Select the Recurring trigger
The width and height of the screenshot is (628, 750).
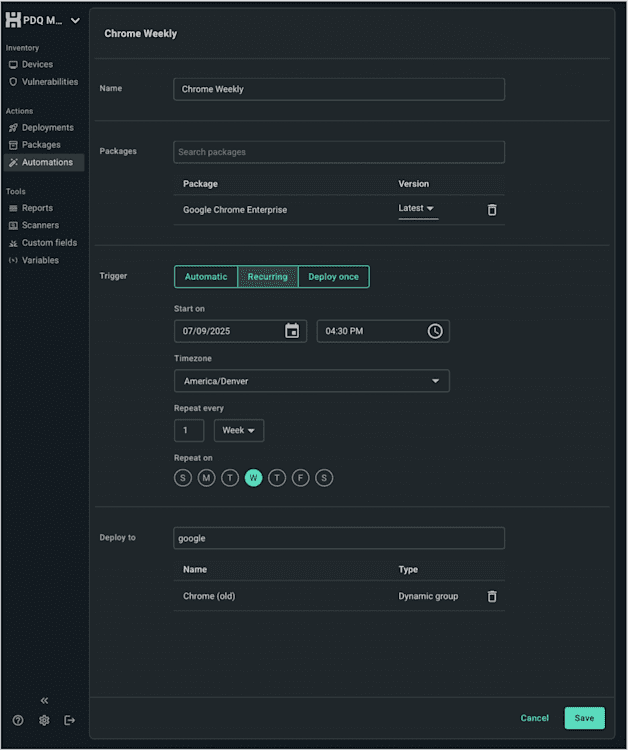click(x=267, y=276)
